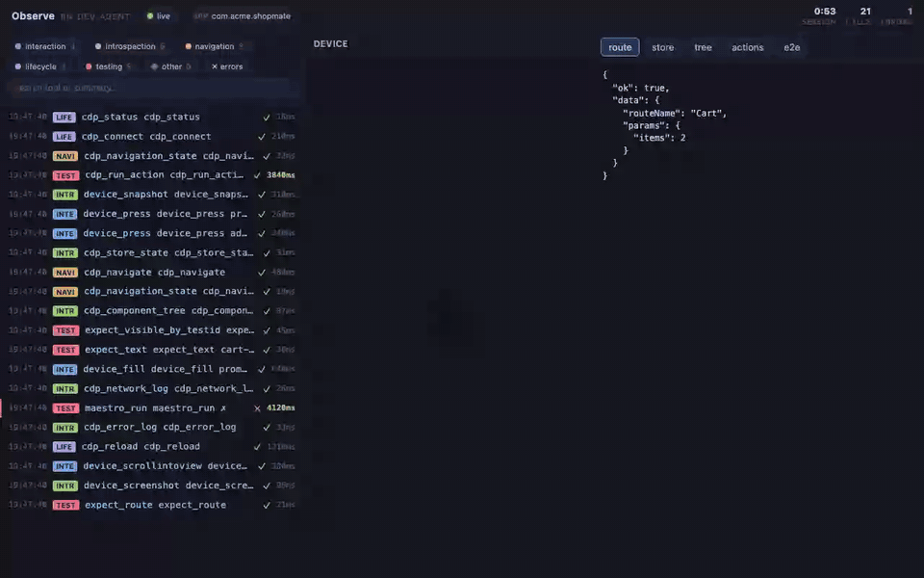Click the 4120ms duration value
The image size is (924, 578).
click(x=280, y=408)
